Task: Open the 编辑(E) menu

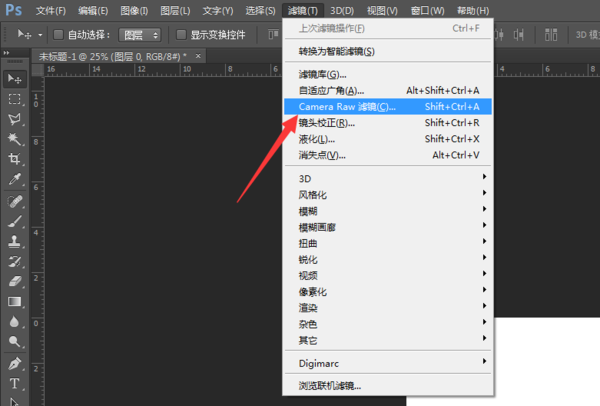Action: tap(93, 11)
